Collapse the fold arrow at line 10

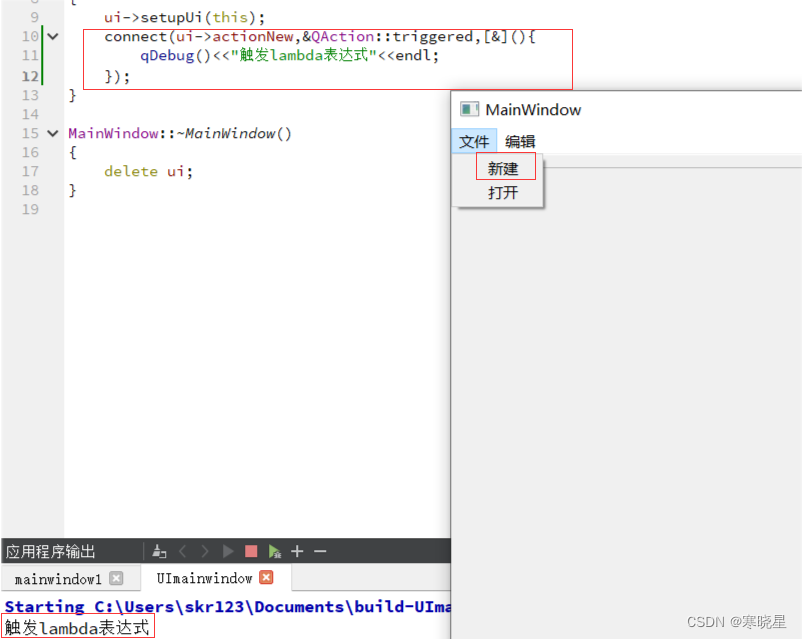[x=53, y=36]
